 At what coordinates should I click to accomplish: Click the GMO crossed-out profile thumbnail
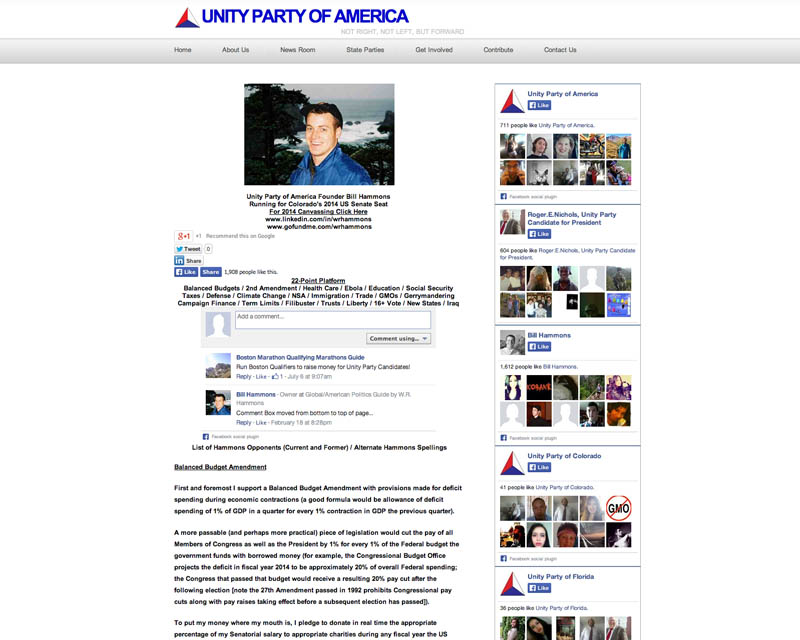point(618,508)
